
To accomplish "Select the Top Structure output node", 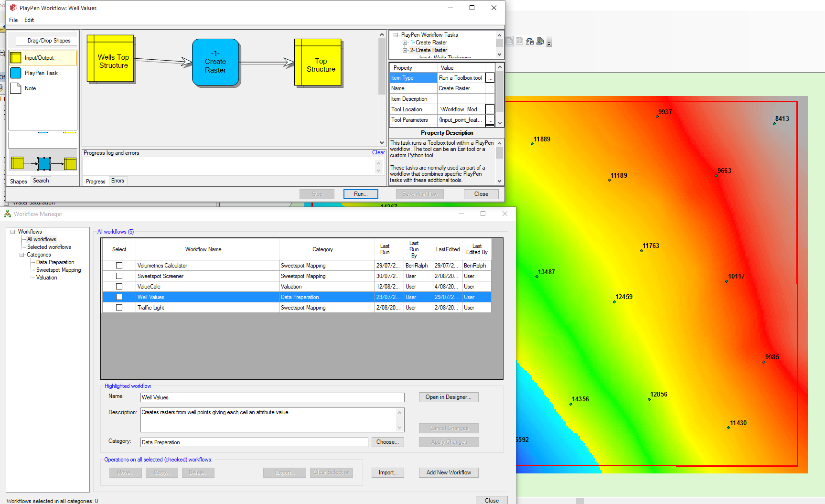I will 319,63.
